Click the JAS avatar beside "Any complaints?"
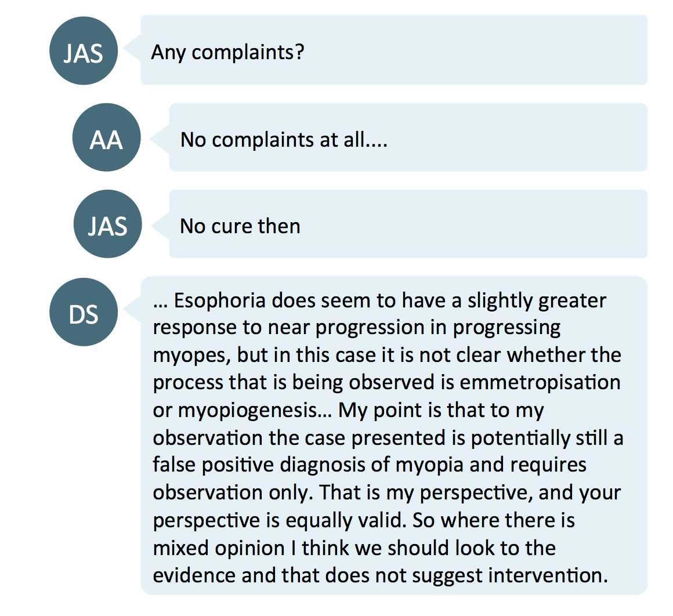Viewport: 673px width, 616px height. click(84, 50)
